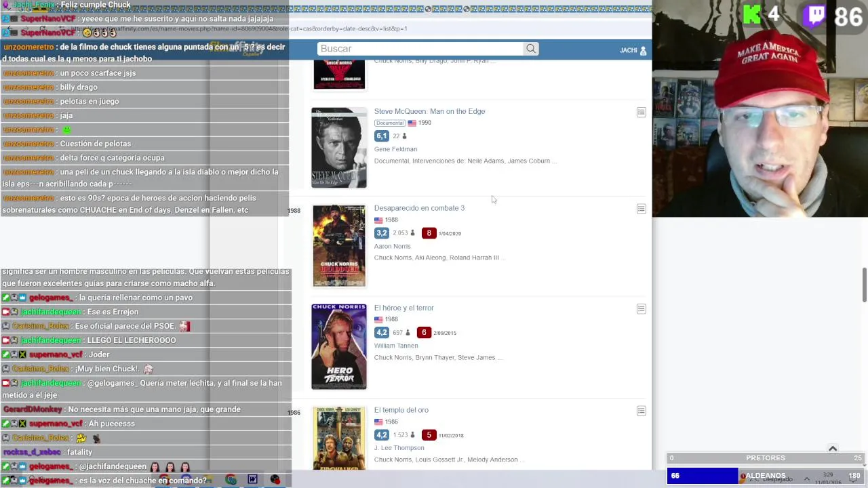868x488 pixels.
Task: Click the Desaparecido en combate 3 poster
Action: point(338,245)
